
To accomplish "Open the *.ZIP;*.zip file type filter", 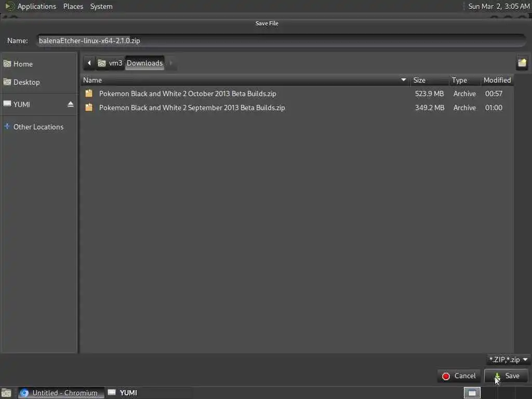I will click(508, 360).
